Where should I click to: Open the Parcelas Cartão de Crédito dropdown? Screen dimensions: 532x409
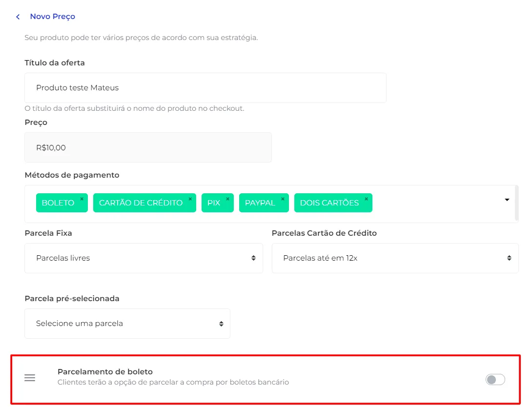[395, 258]
